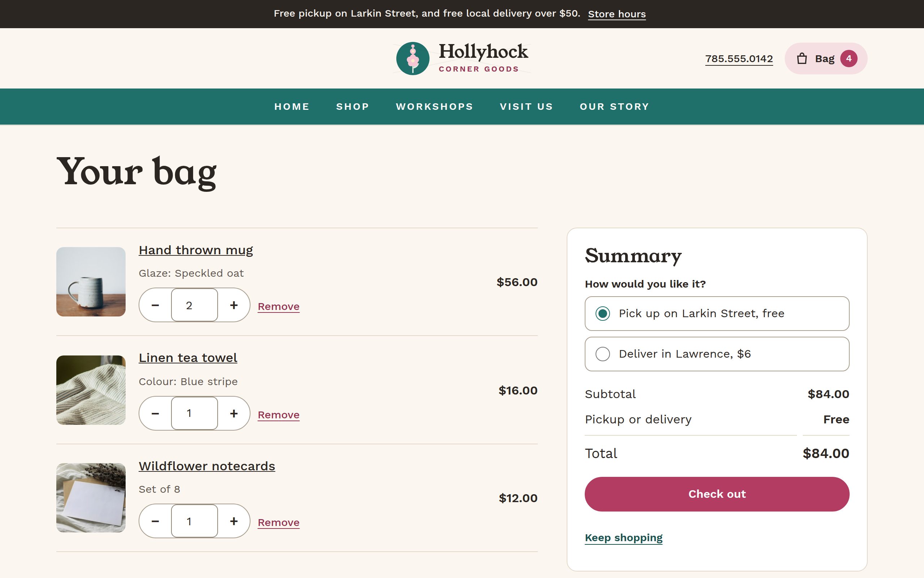Click the 'Colour: Blue stripe' text
This screenshot has height=578, width=924.
point(188,381)
